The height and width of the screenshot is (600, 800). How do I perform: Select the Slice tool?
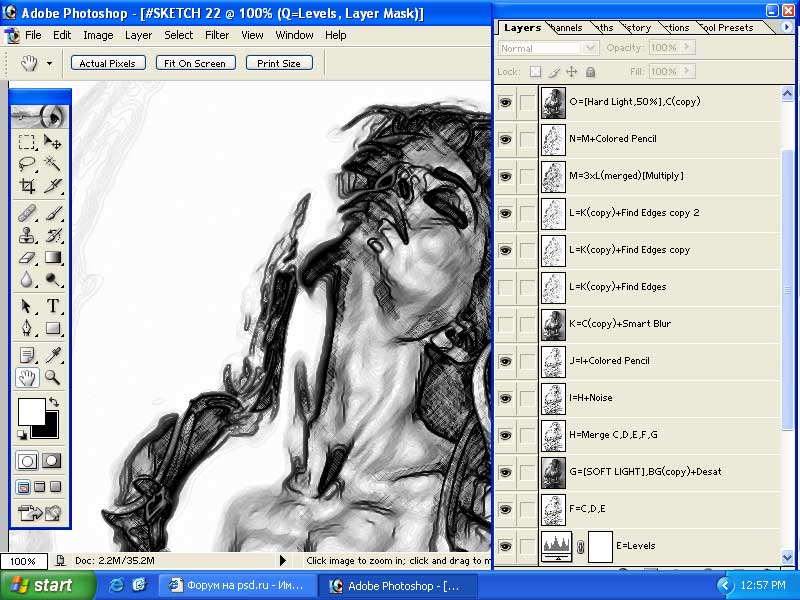tap(53, 186)
